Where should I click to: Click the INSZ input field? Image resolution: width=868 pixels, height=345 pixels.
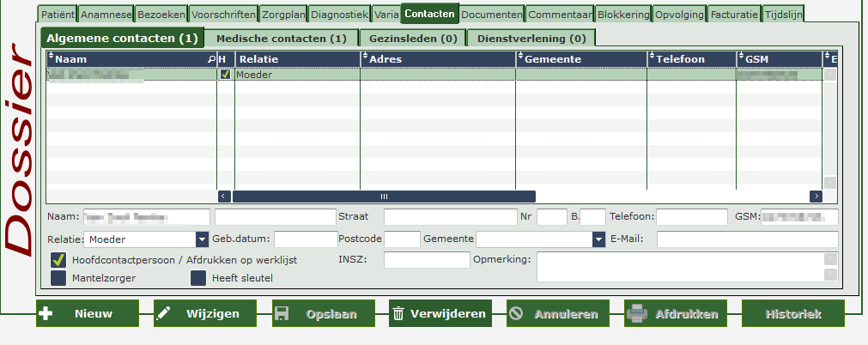(x=427, y=260)
